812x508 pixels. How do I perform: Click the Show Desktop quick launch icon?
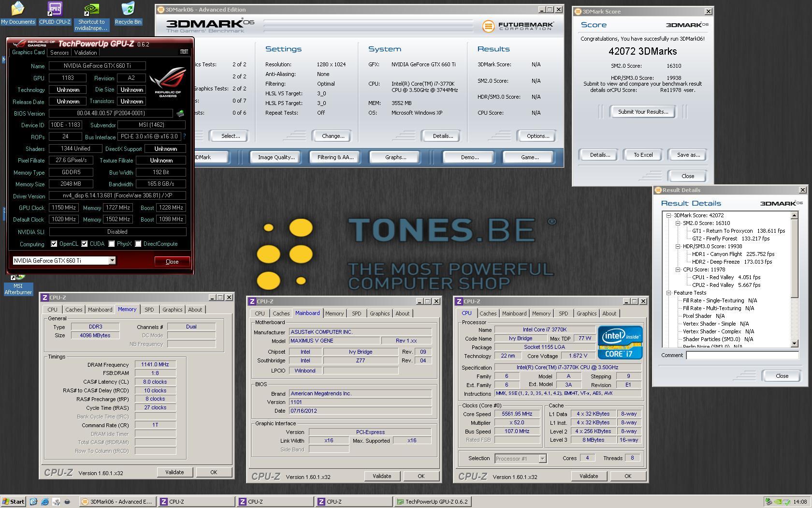tap(33, 502)
